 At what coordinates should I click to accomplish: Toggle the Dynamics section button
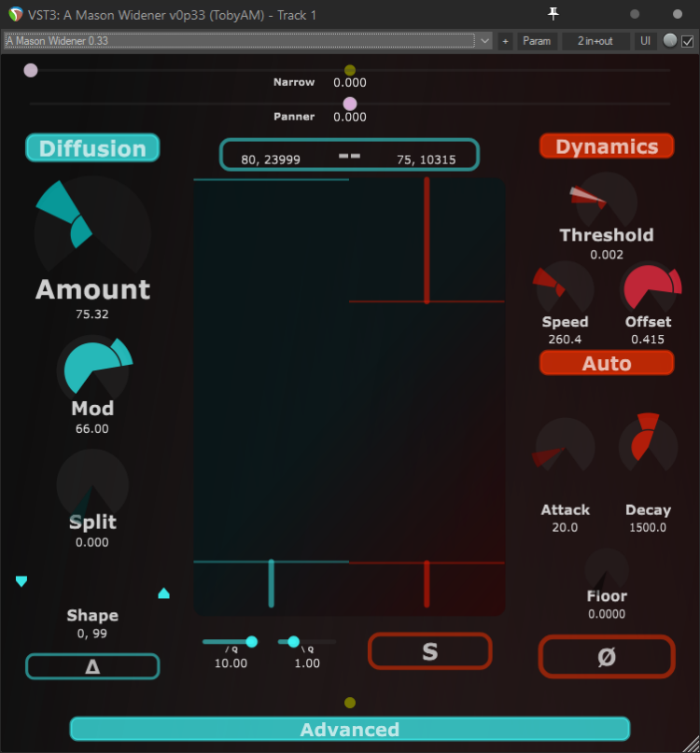pyautogui.click(x=607, y=146)
